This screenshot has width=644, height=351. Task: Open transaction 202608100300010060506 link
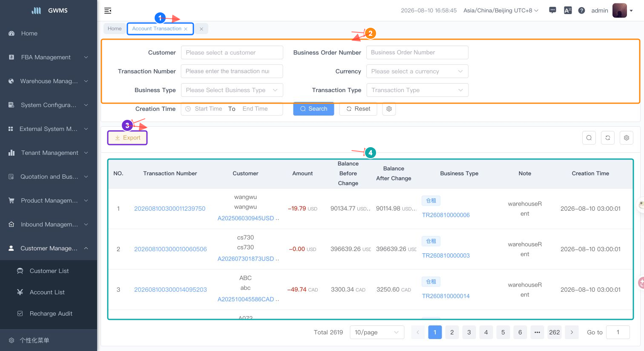pos(170,249)
